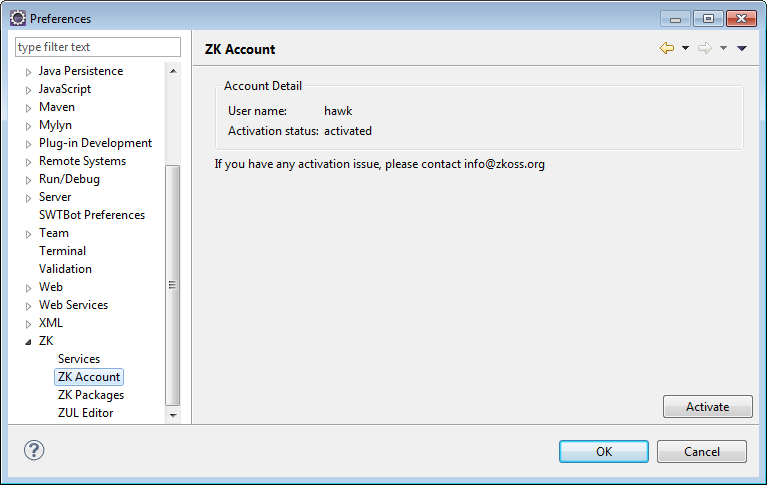Click the back navigation arrow icon

(x=667, y=48)
